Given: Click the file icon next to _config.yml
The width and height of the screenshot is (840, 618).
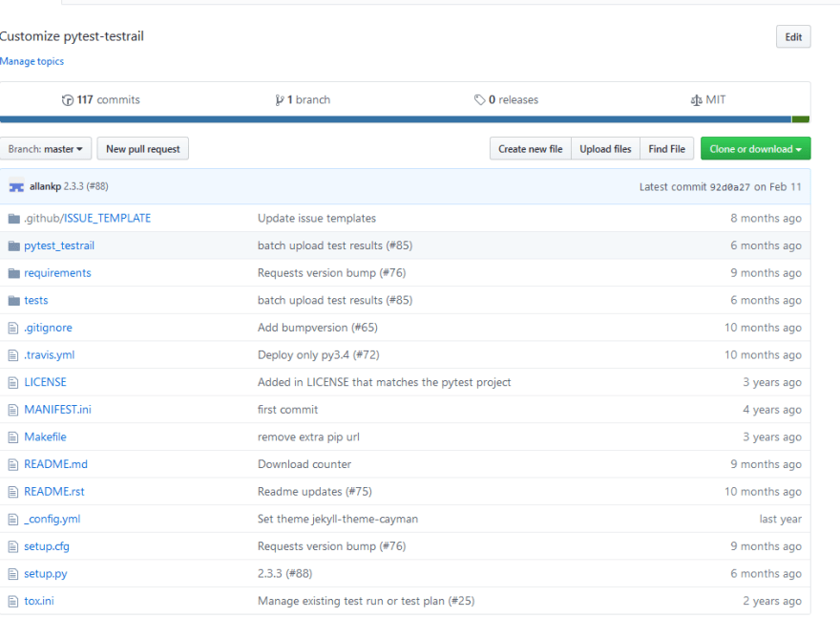Looking at the screenshot, I should point(13,520).
